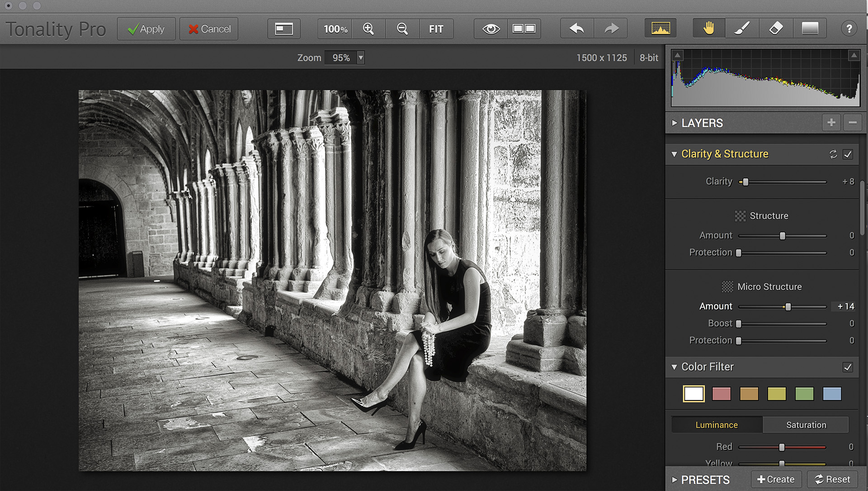Click the Micro Structure checkered icon
The width and height of the screenshot is (868, 491).
[x=727, y=287]
